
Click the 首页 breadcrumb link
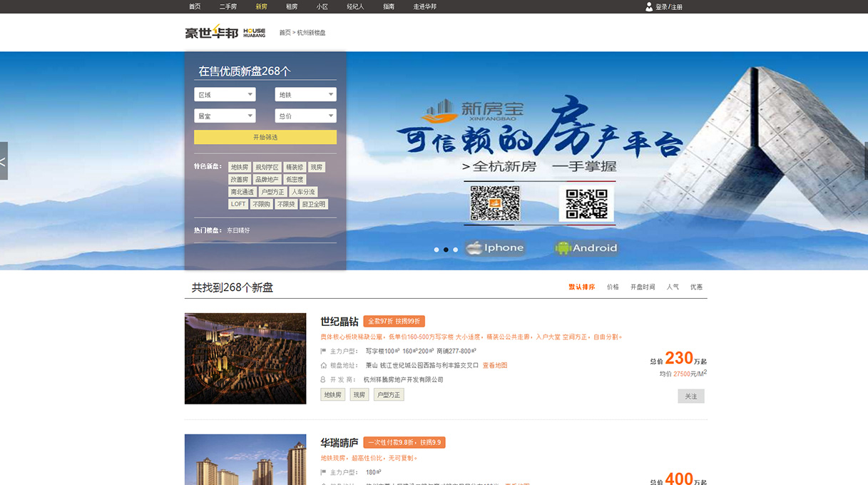point(285,33)
